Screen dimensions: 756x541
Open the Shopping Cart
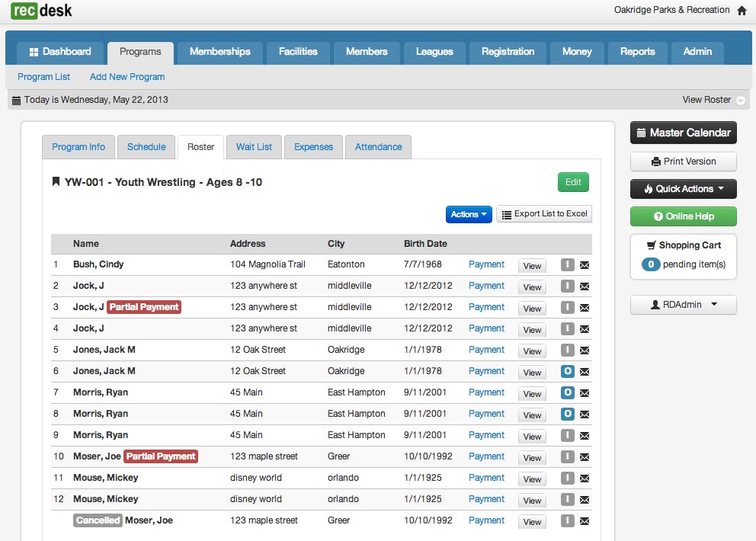pyautogui.click(x=683, y=245)
